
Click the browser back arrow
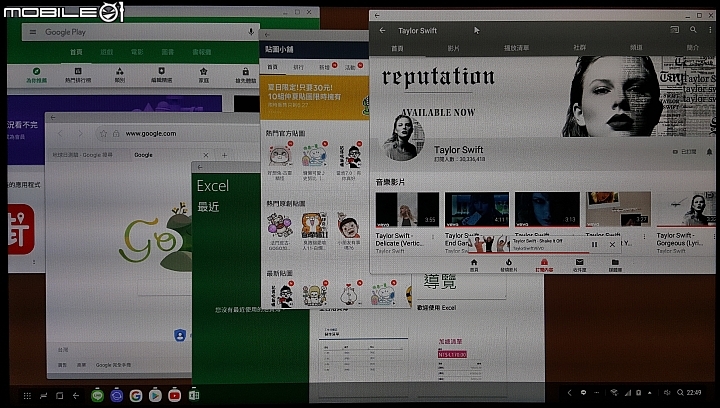pyautogui.click(x=60, y=134)
